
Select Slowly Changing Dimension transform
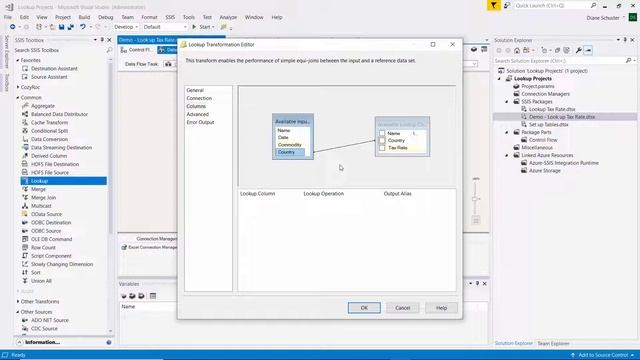pos(62,264)
